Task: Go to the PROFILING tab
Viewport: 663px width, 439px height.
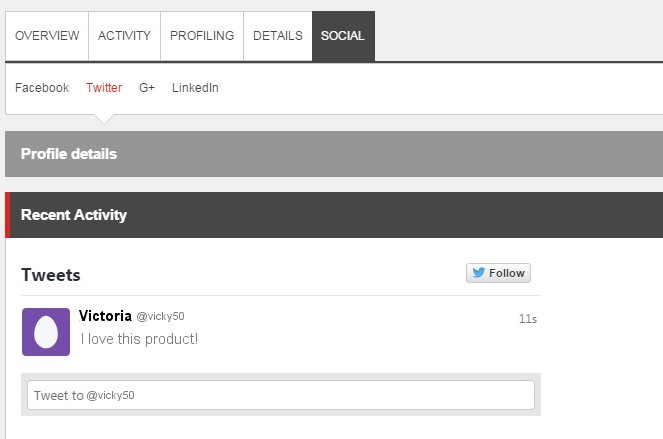Action: pyautogui.click(x=202, y=36)
